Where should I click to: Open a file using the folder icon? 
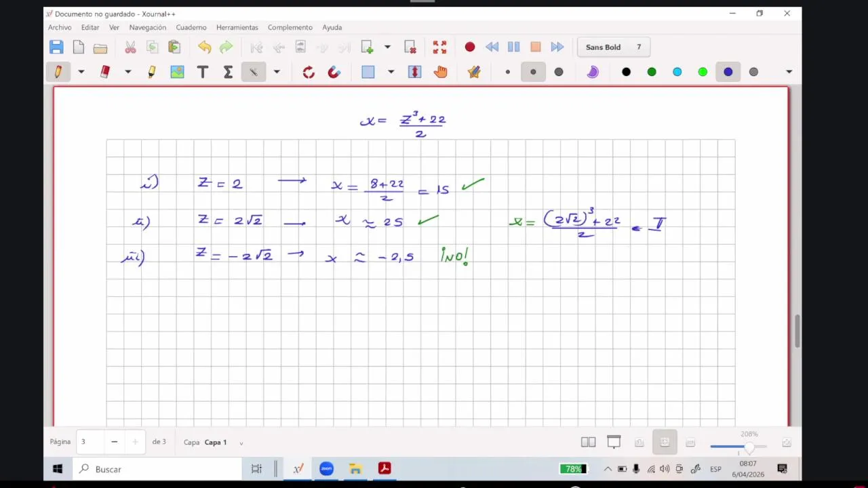coord(100,47)
